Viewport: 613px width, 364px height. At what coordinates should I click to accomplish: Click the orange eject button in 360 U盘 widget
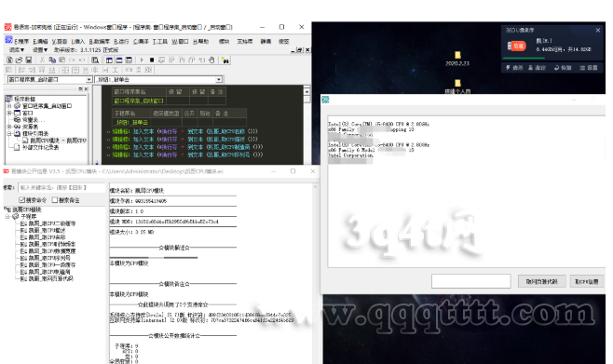[516, 46]
